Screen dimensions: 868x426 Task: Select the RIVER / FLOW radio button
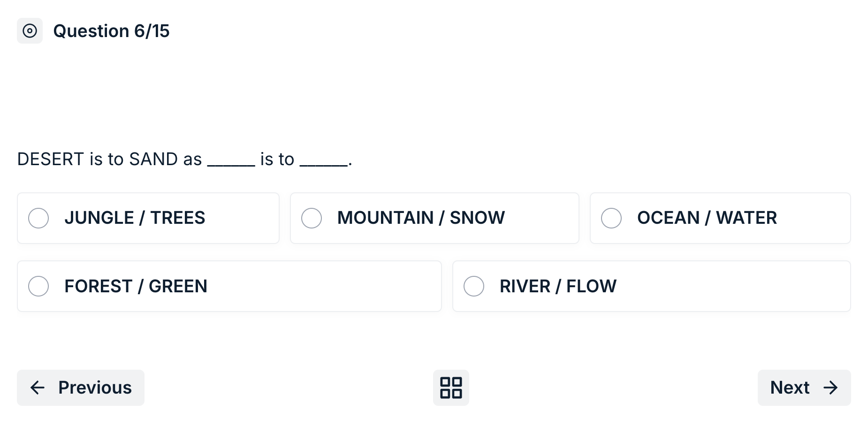(x=474, y=286)
